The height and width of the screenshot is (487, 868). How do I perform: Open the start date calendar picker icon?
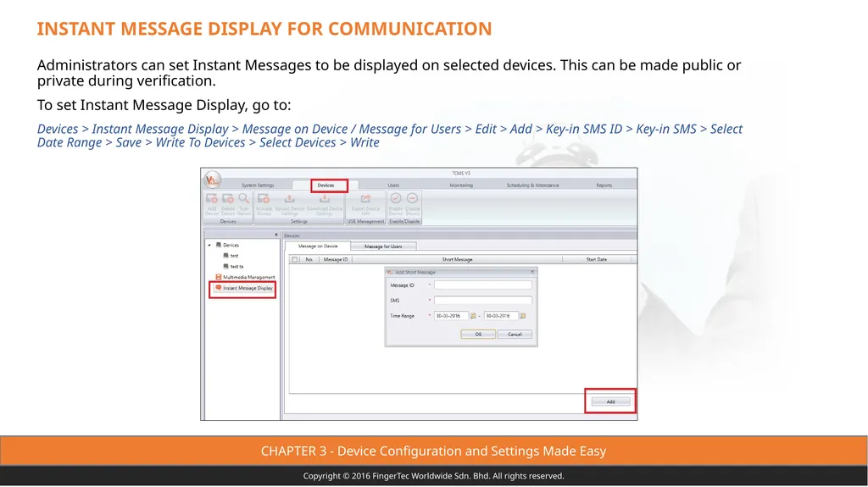473,316
